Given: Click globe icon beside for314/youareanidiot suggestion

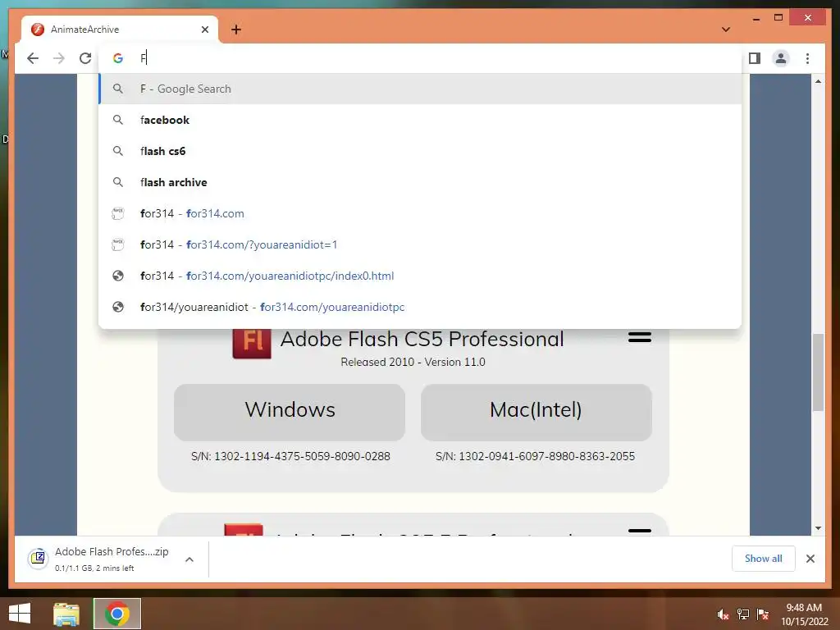Looking at the screenshot, I should (x=118, y=307).
